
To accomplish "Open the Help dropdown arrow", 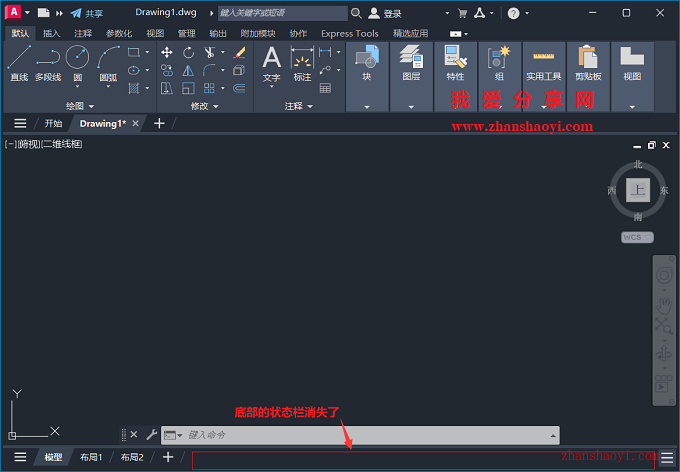I will (527, 13).
